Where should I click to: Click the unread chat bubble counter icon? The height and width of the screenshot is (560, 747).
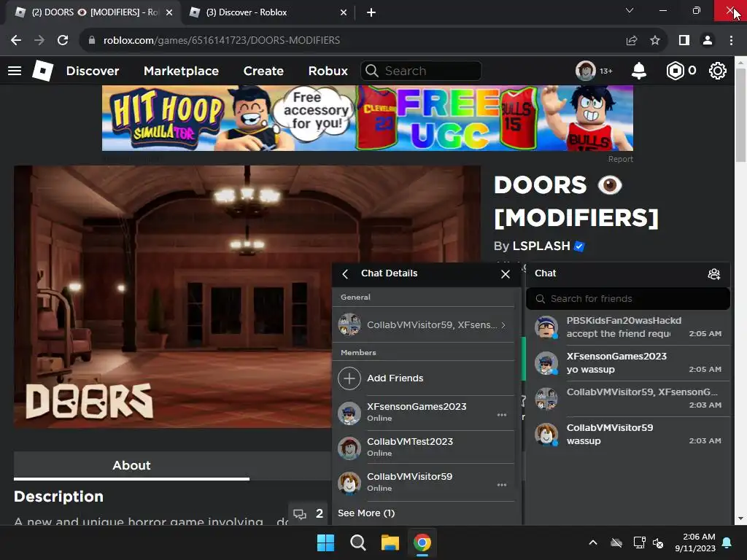(x=309, y=514)
